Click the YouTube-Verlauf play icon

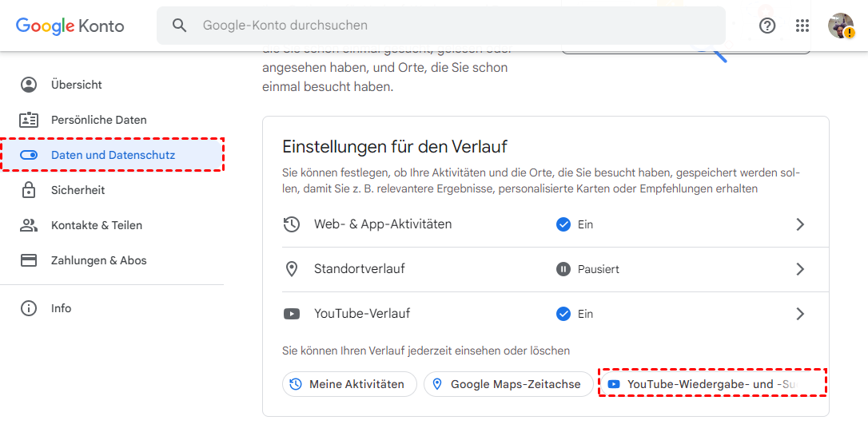291,314
